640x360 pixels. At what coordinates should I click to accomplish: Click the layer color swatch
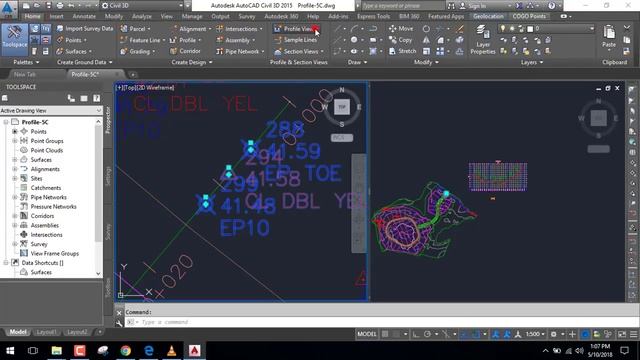click(x=530, y=29)
